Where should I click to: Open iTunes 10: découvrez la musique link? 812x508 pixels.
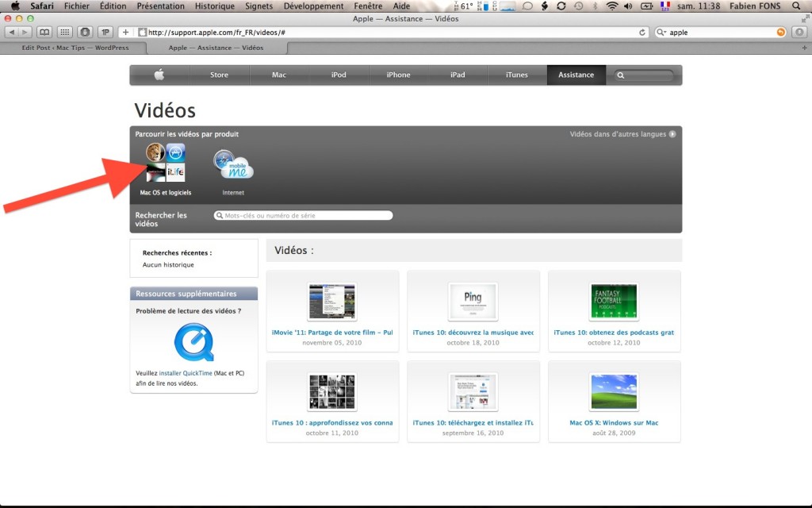473,333
